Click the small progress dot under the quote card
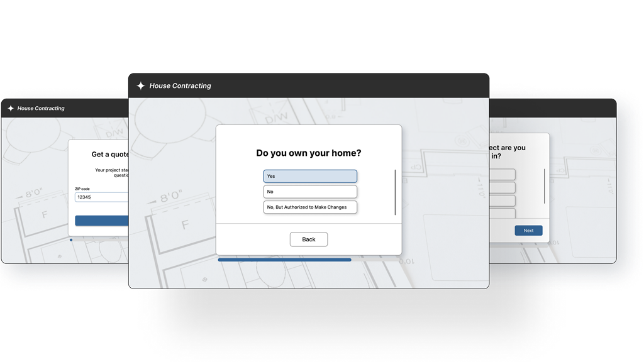This screenshot has width=644, height=362. pos(71,239)
